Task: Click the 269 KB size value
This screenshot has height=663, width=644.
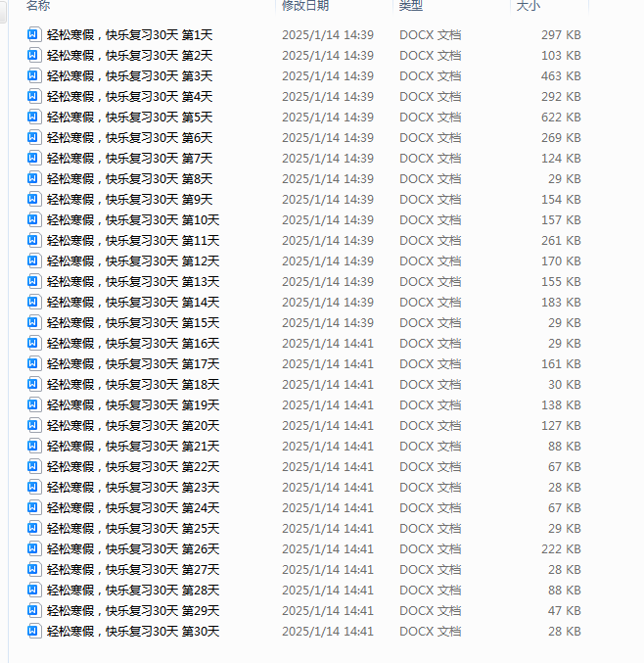Action: click(x=561, y=138)
